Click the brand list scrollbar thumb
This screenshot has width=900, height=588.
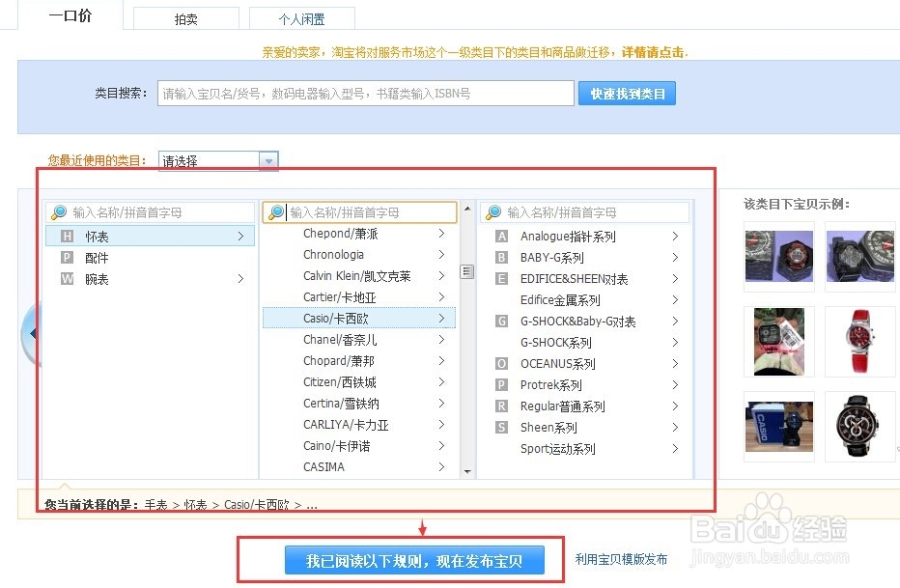(467, 272)
